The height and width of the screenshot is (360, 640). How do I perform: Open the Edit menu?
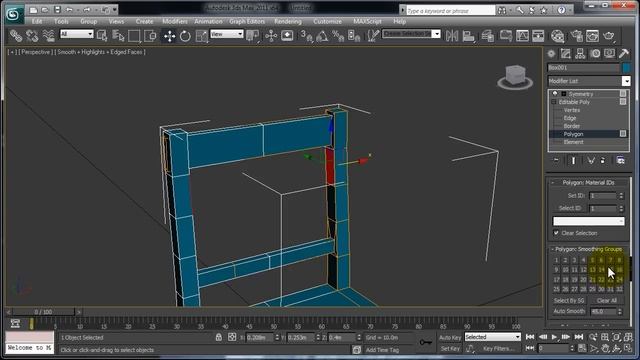tap(37, 21)
